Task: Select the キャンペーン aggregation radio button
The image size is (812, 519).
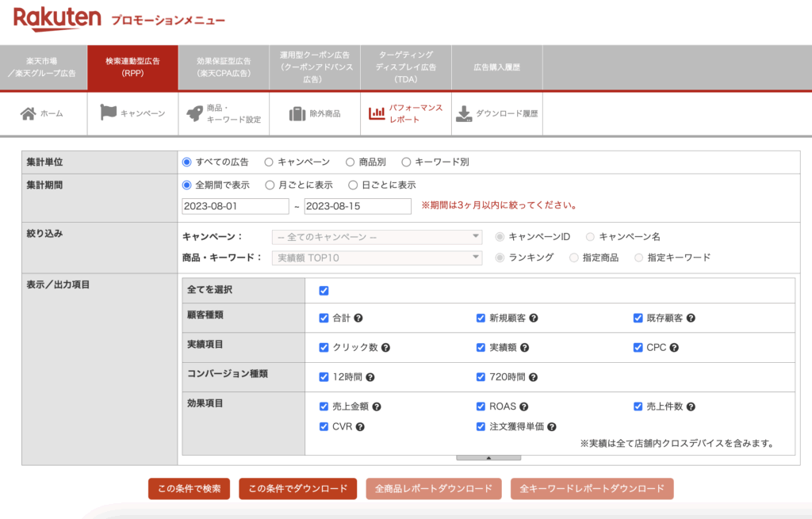Action: tap(269, 162)
